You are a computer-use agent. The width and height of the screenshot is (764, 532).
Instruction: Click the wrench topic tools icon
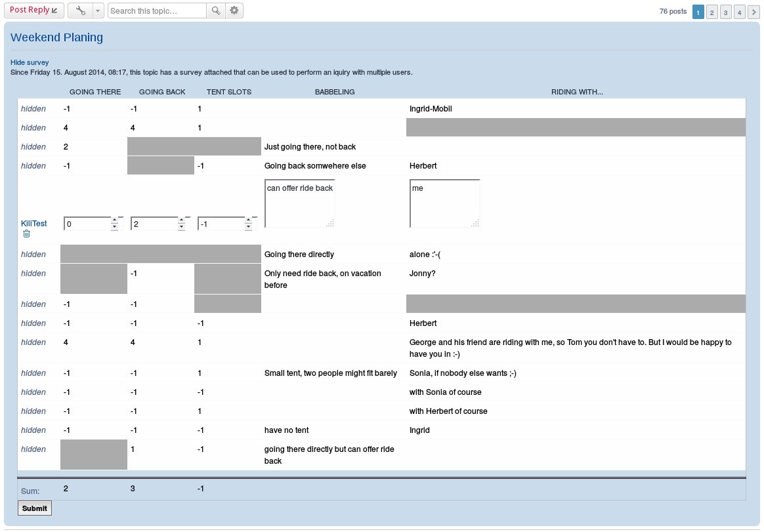click(x=80, y=10)
